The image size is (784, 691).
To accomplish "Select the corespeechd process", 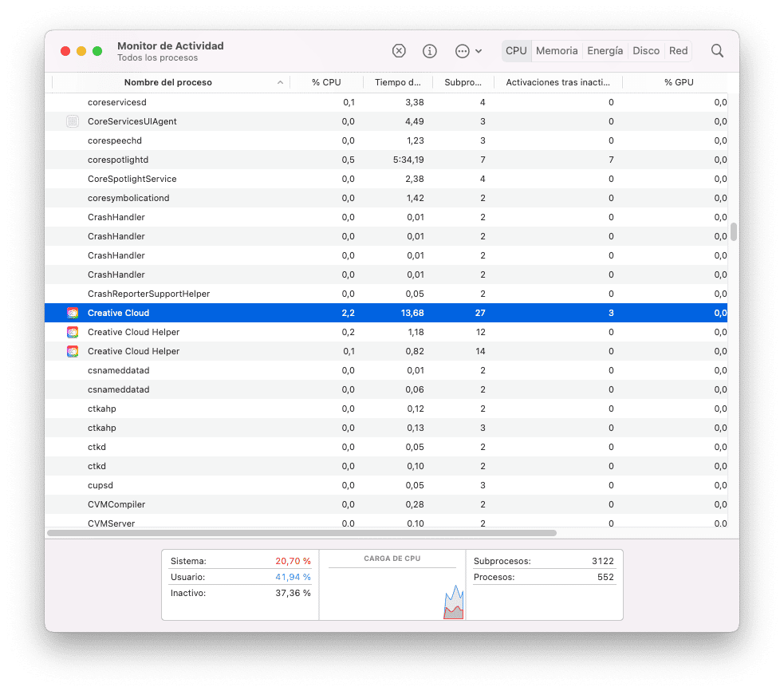I will 386,140.
